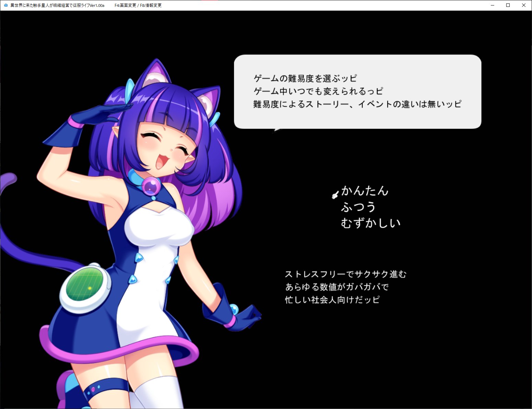Select the かんたん difficulty option
Image resolution: width=532 pixels, height=409 pixels.
point(365,191)
